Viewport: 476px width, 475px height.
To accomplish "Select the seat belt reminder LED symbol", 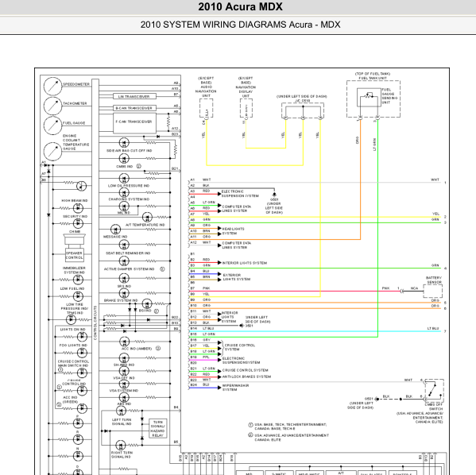I will point(124,245).
